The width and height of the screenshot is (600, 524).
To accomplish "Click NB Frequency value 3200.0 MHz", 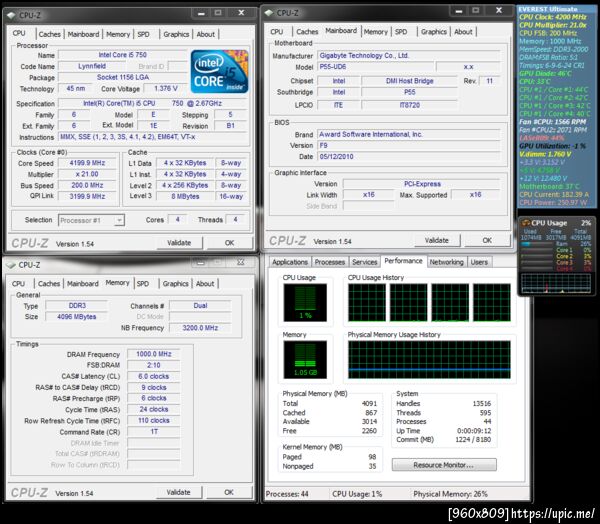I will point(200,328).
